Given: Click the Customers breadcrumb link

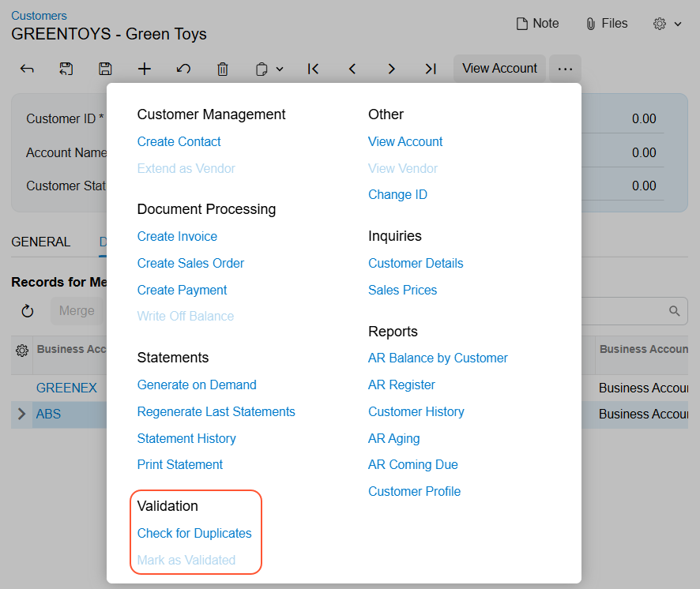Looking at the screenshot, I should click(39, 16).
